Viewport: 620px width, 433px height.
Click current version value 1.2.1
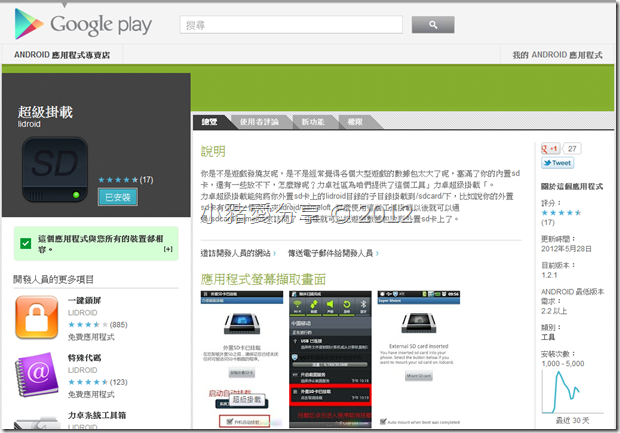pos(549,275)
